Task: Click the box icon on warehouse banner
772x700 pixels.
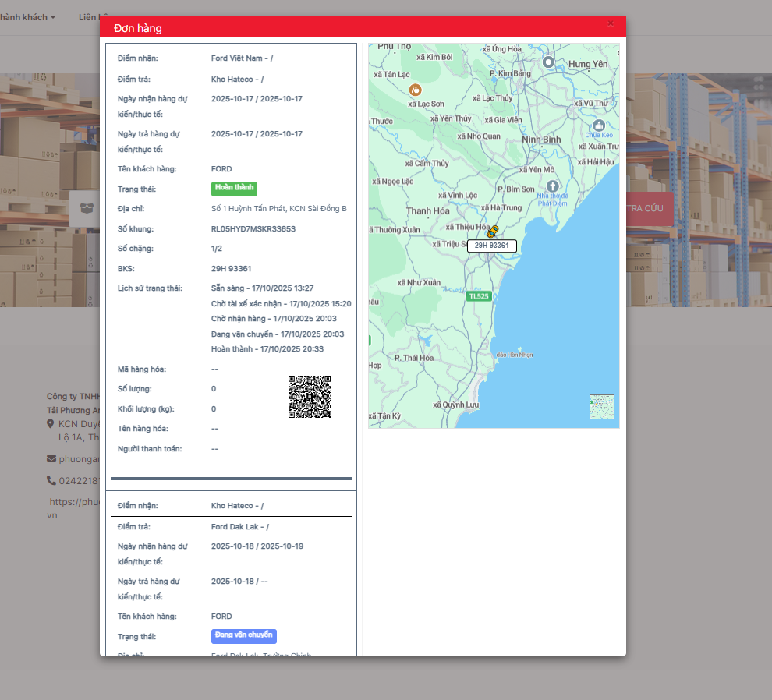Action: click(x=87, y=208)
